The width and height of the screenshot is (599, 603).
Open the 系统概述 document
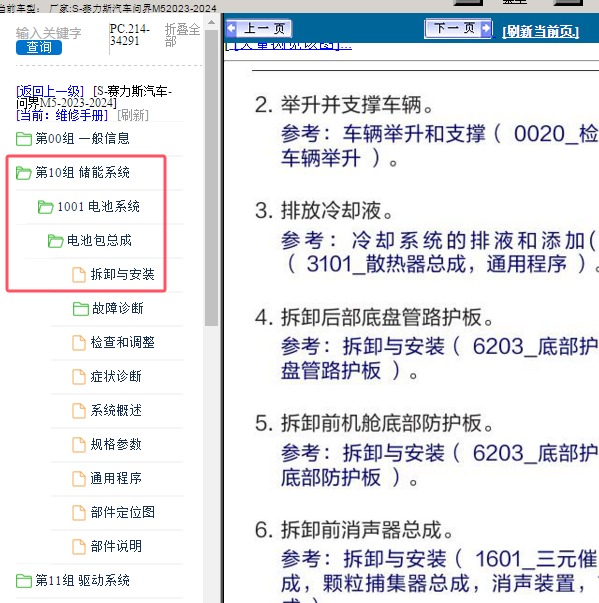(116, 410)
